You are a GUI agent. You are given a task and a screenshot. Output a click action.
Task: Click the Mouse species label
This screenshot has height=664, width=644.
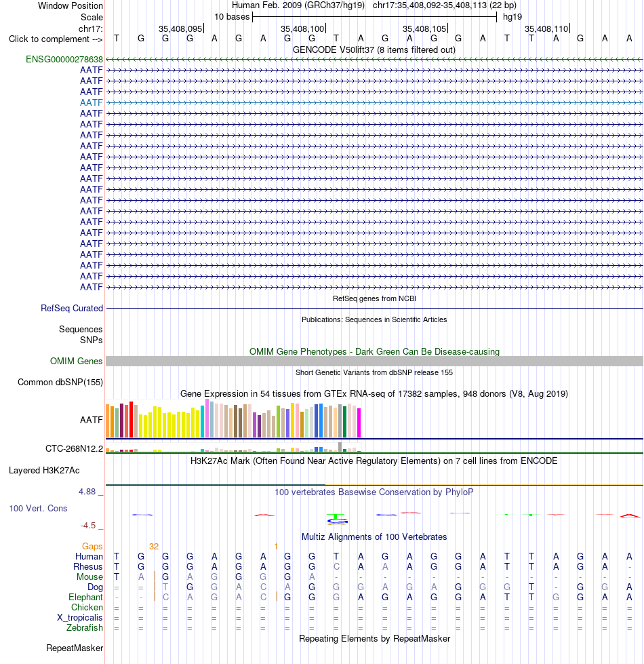89,577
